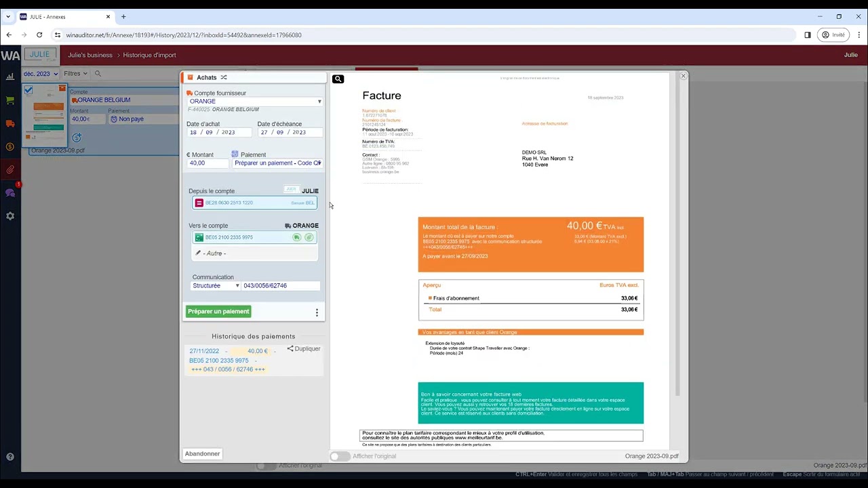This screenshot has width=868, height=488.
Task: Click Dupliquer in payment history
Action: pos(304,348)
